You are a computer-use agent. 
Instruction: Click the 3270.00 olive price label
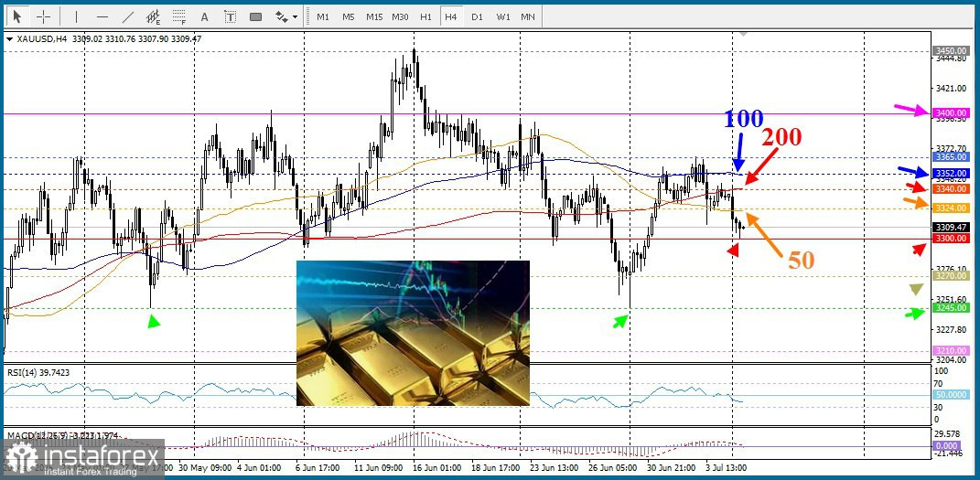click(951, 275)
